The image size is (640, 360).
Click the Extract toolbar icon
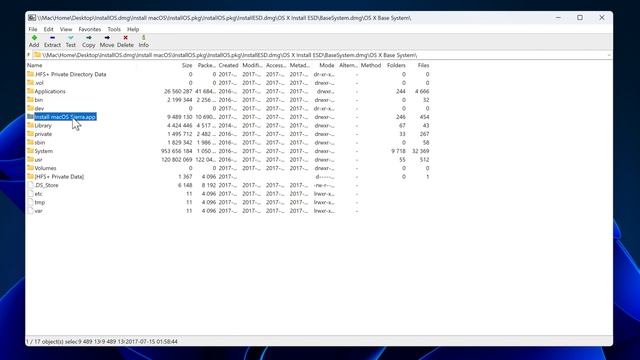pos(52,38)
